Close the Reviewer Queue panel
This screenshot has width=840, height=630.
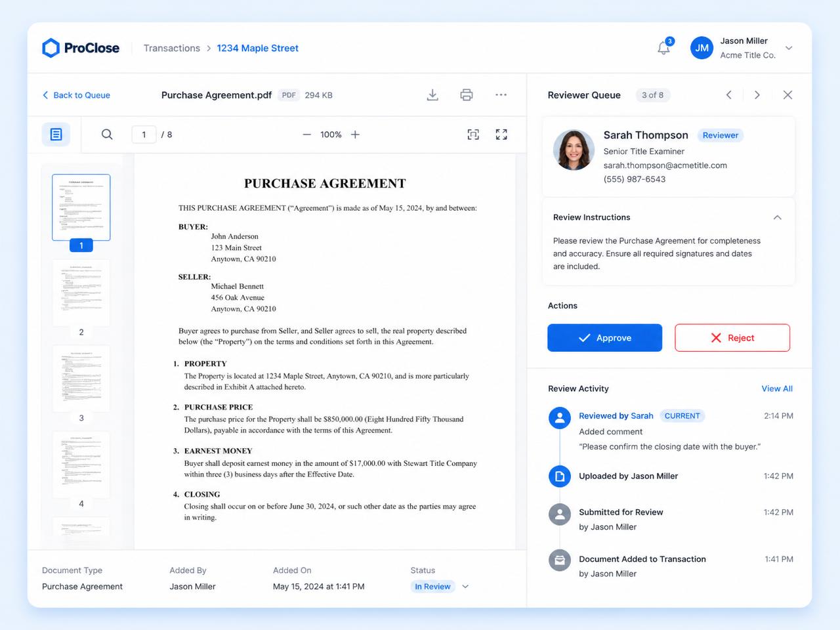coord(788,95)
